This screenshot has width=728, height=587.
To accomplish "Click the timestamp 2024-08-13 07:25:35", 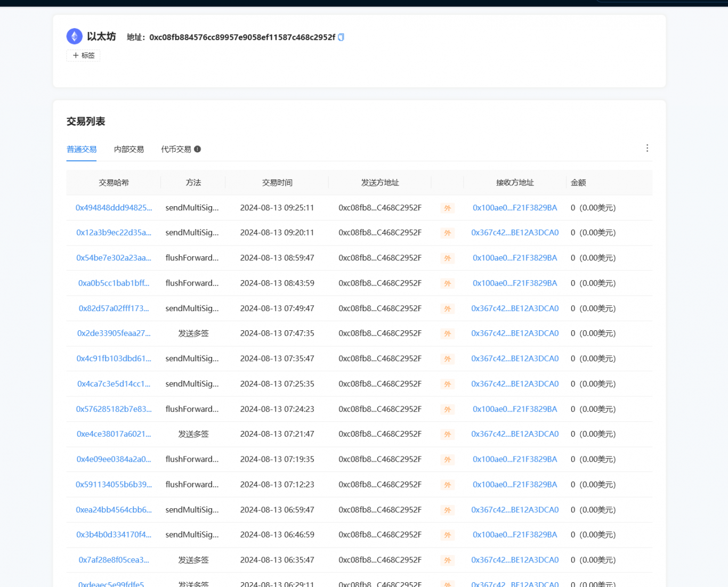I will click(x=277, y=384).
